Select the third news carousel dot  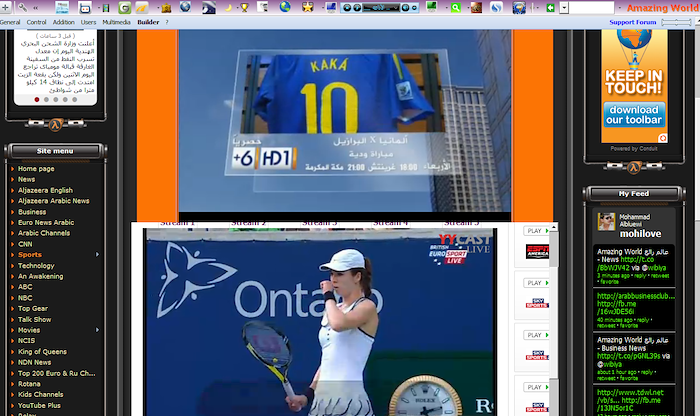(56, 100)
